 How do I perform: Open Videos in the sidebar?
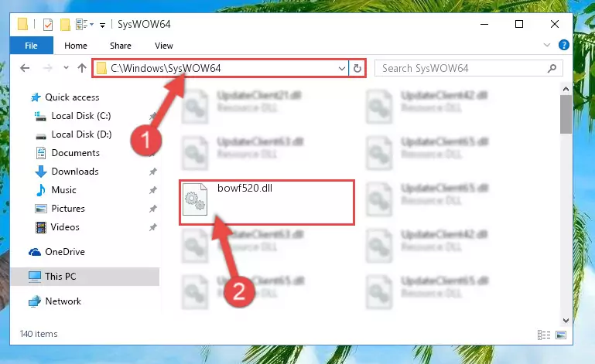tap(65, 227)
